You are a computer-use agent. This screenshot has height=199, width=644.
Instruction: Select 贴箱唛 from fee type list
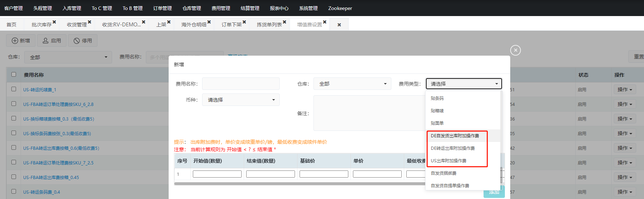pyautogui.click(x=463, y=111)
